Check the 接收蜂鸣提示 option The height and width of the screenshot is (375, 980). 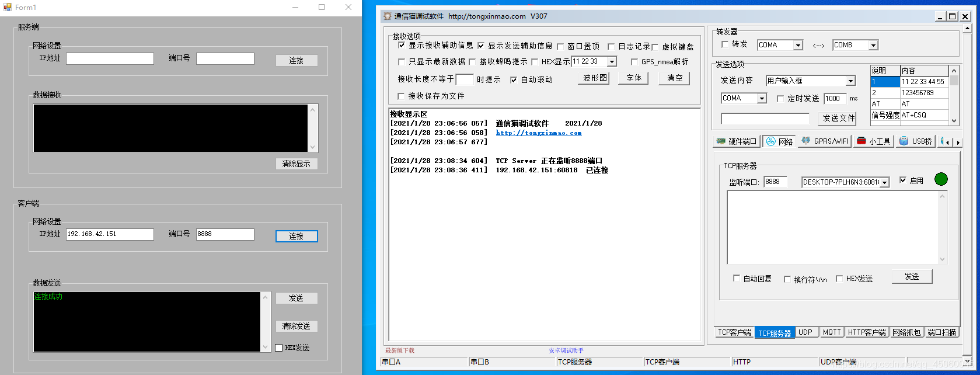[472, 61]
